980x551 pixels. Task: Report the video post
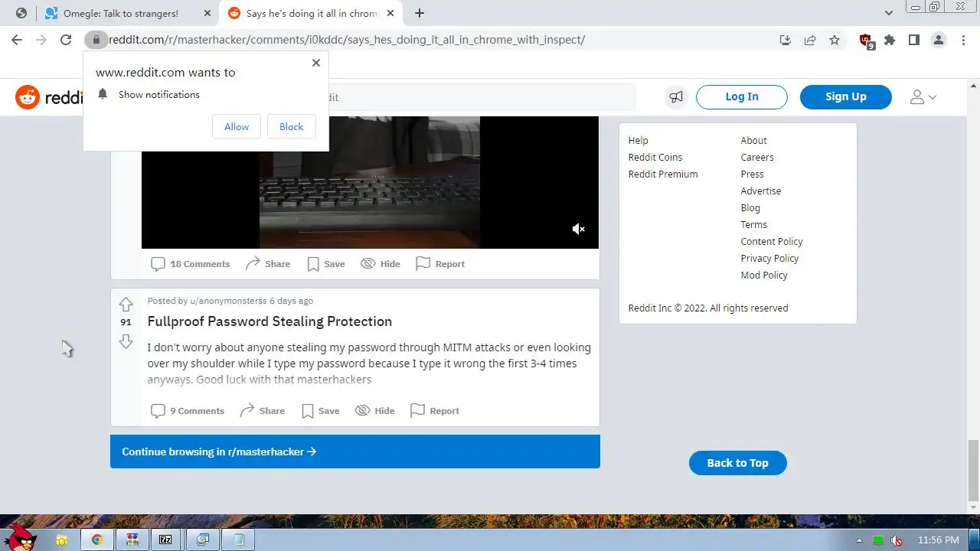click(x=440, y=264)
